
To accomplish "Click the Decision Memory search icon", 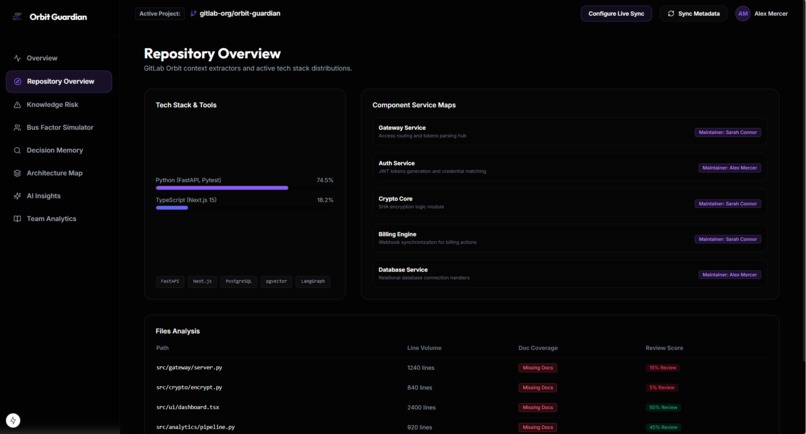I will [x=17, y=150].
